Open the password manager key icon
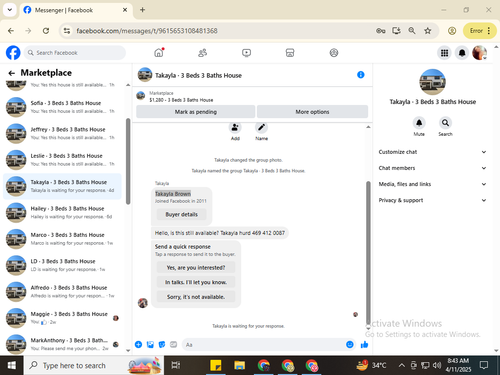 pyautogui.click(x=381, y=31)
